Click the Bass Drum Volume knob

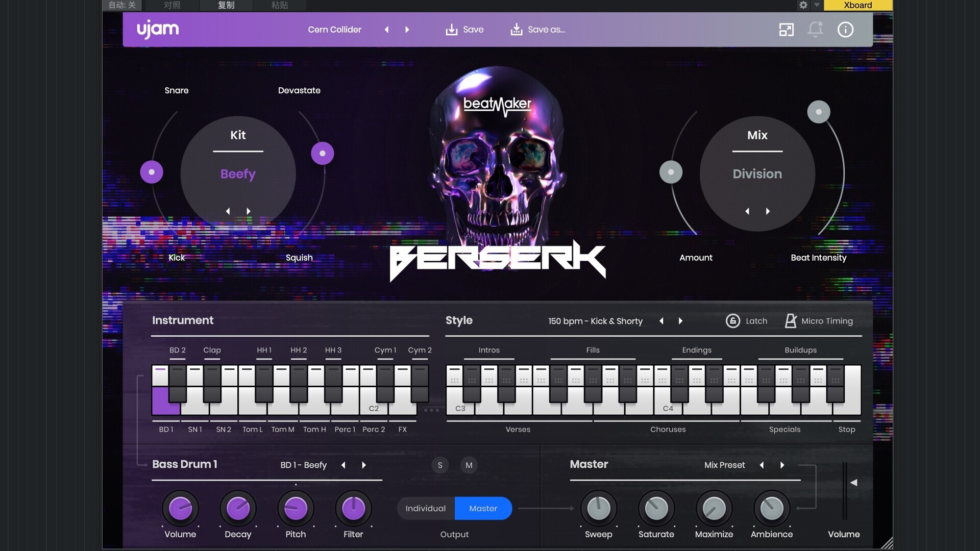tap(180, 509)
